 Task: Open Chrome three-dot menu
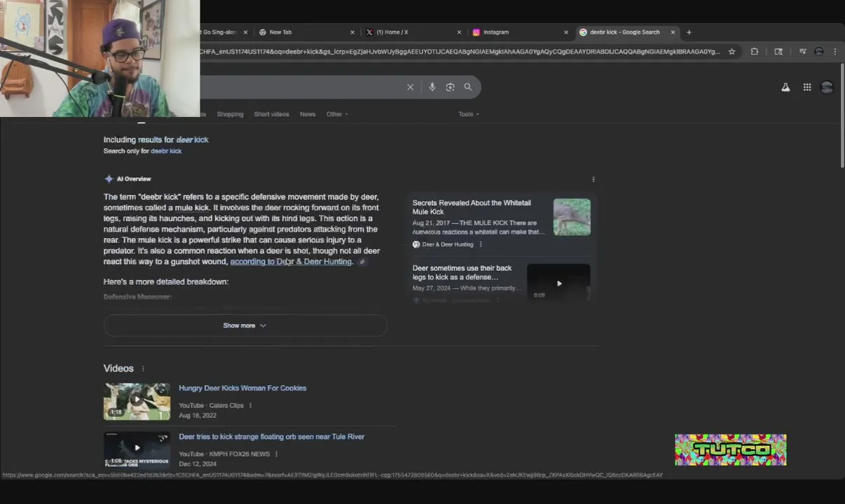(x=834, y=51)
